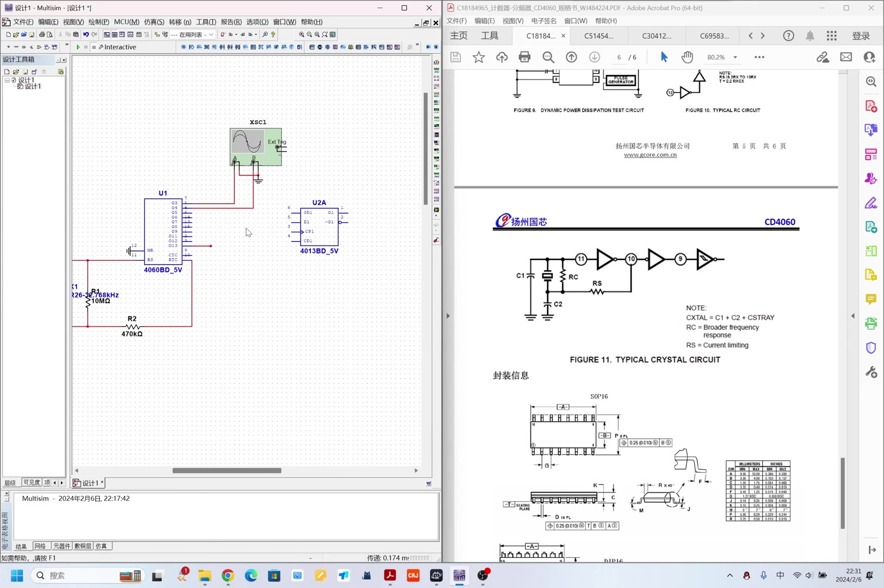Viewport: 884px width, 588px height.
Task: Open the 工具(T) menu in Multisim
Action: point(206,22)
